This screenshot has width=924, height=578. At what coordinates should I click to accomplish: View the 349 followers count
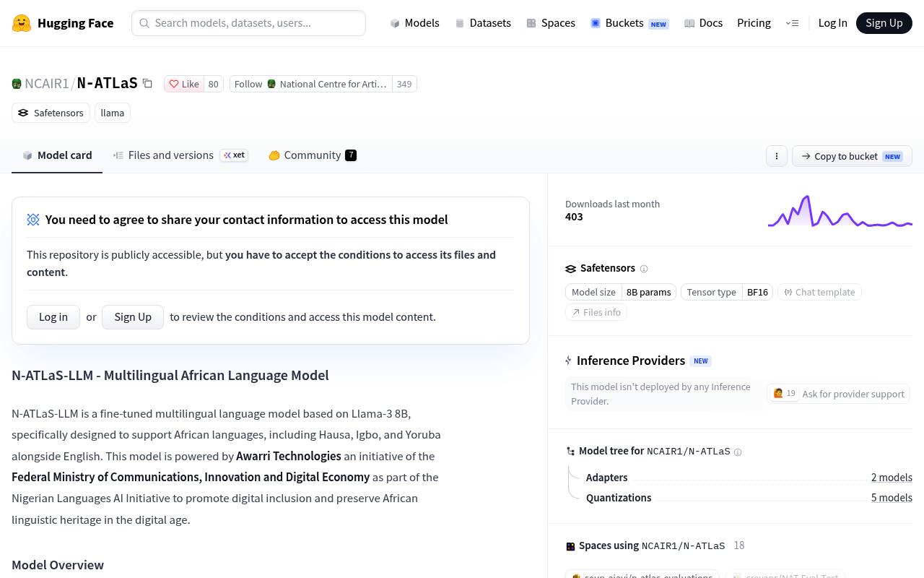[404, 84]
